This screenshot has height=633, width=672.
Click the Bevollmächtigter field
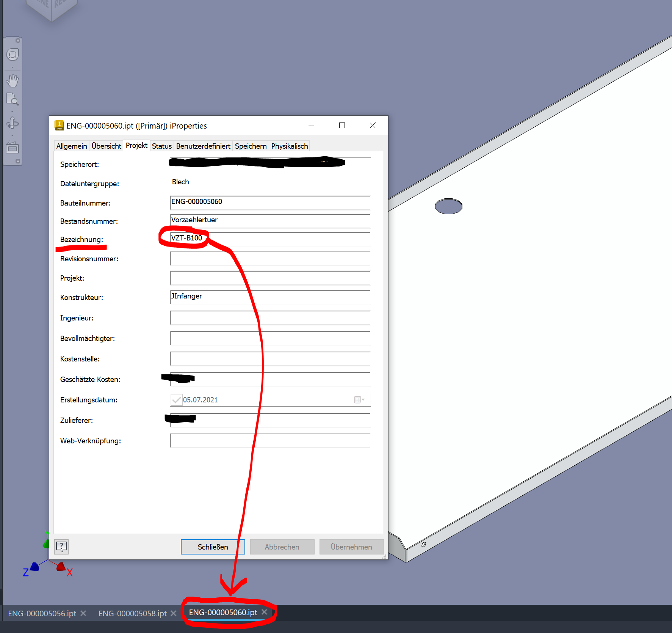tap(270, 338)
